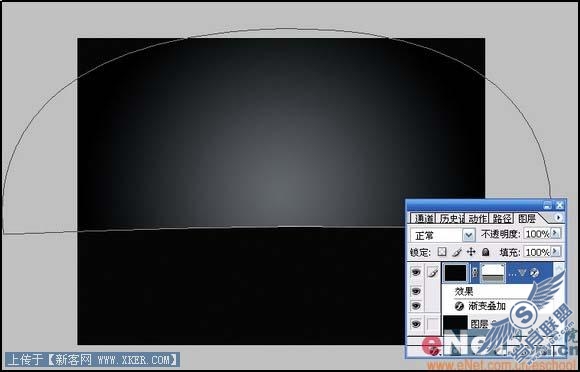
Task: Select the vector mask thumbnail
Action: (493, 273)
